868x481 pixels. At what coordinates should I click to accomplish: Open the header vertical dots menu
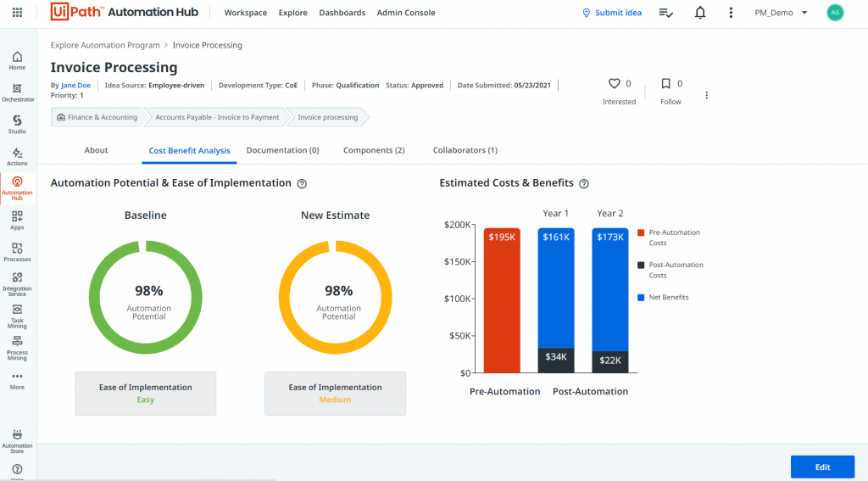(731, 13)
